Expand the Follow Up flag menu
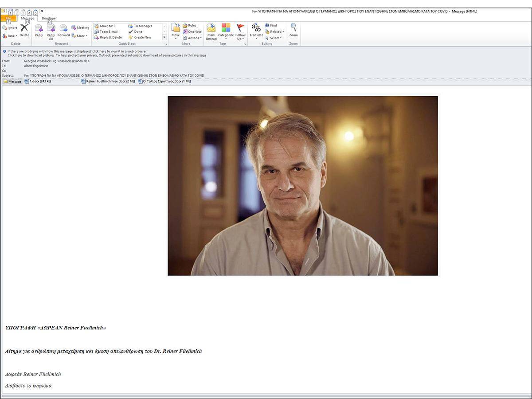 pos(240,32)
